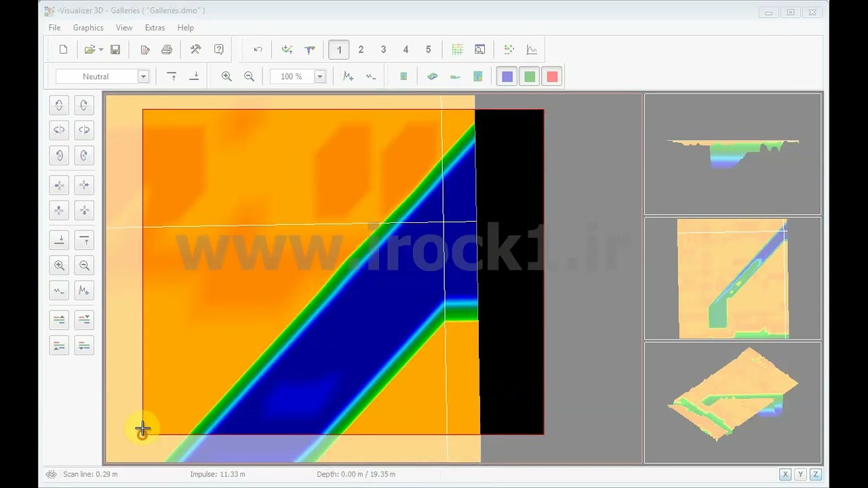Image resolution: width=868 pixels, height=488 pixels.
Task: Click the top-toolbar large waveform plus icon
Action: (349, 77)
